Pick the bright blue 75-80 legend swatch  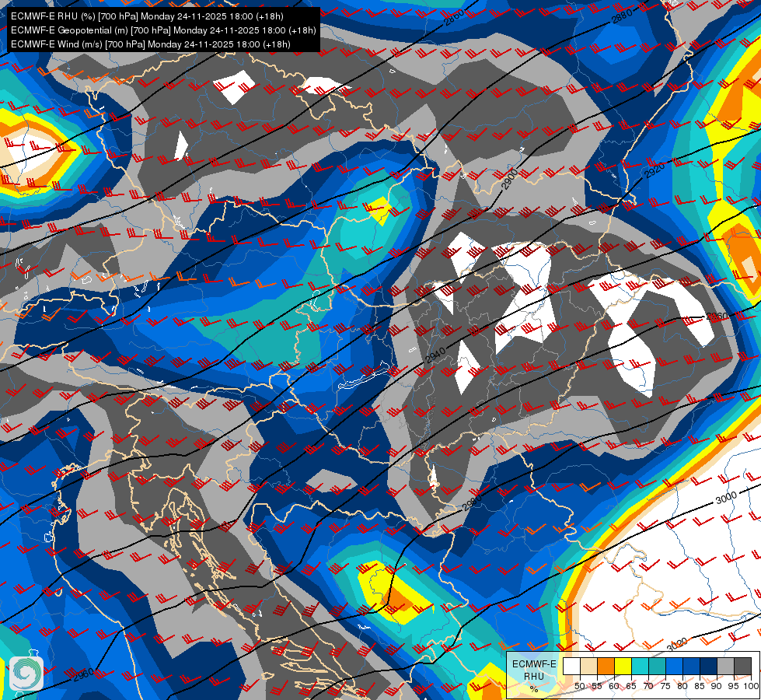(x=674, y=667)
